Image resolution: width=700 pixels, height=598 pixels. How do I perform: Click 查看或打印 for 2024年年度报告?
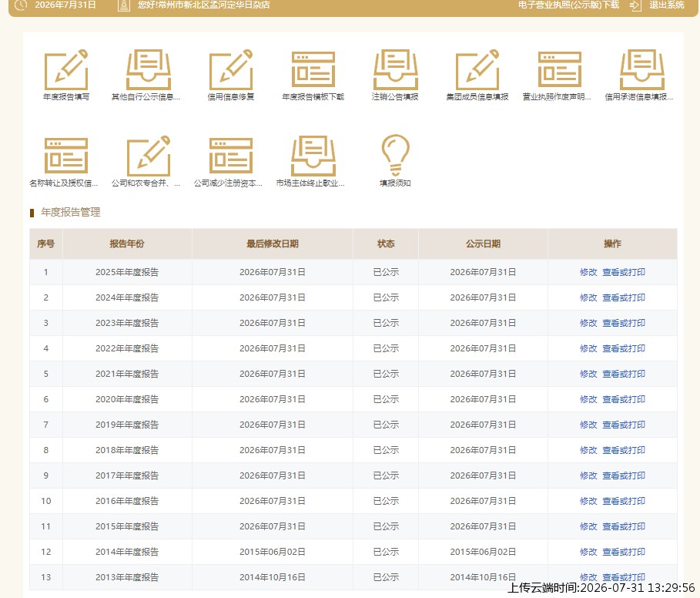coord(623,297)
